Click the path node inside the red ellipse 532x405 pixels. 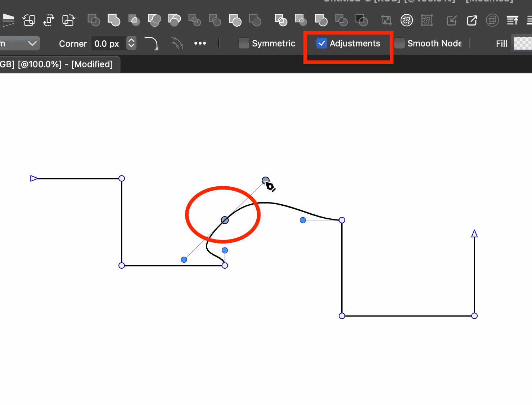click(225, 220)
